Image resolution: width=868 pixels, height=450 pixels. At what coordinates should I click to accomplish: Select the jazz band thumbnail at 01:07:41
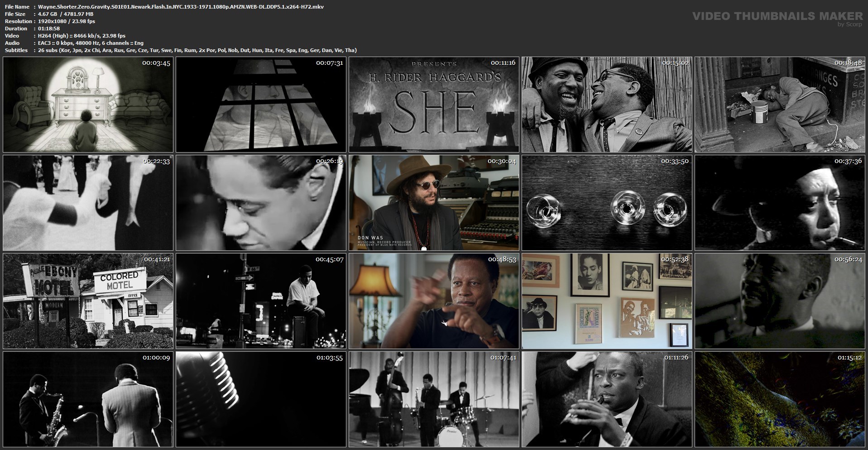tap(434, 399)
